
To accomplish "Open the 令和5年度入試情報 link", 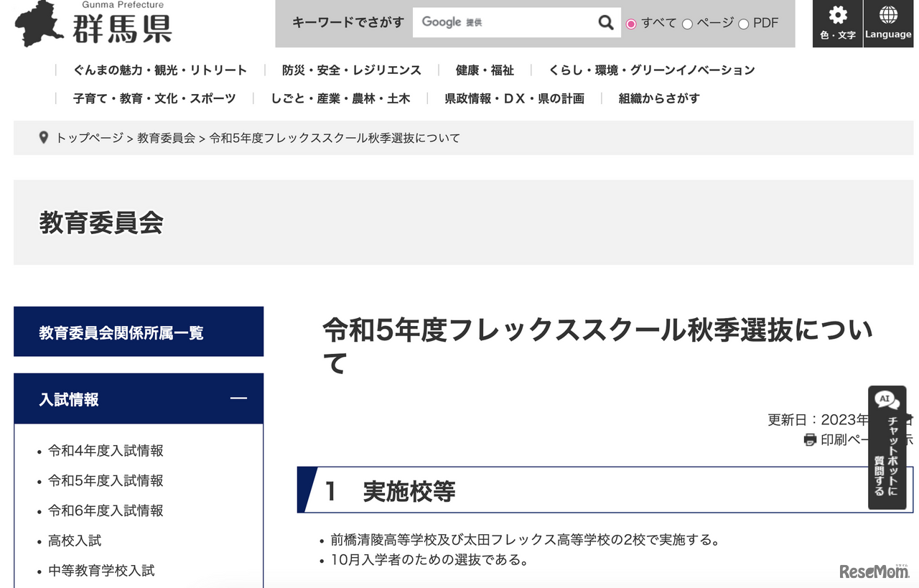I will (105, 480).
